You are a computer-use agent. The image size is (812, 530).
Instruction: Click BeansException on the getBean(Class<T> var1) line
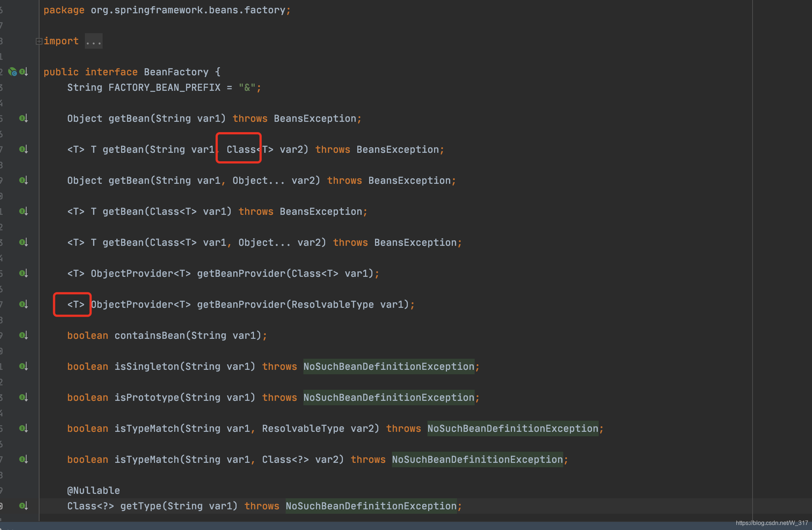[321, 211]
